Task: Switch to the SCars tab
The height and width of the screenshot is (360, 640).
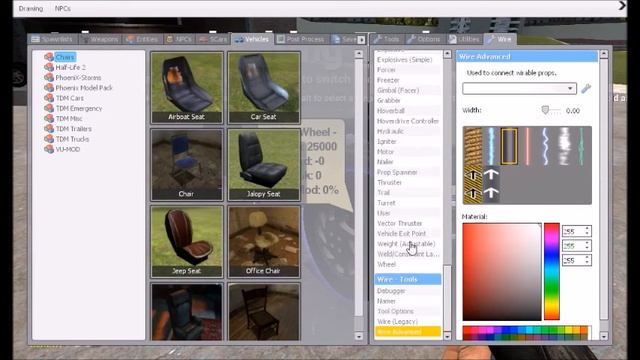Action: (x=213, y=39)
